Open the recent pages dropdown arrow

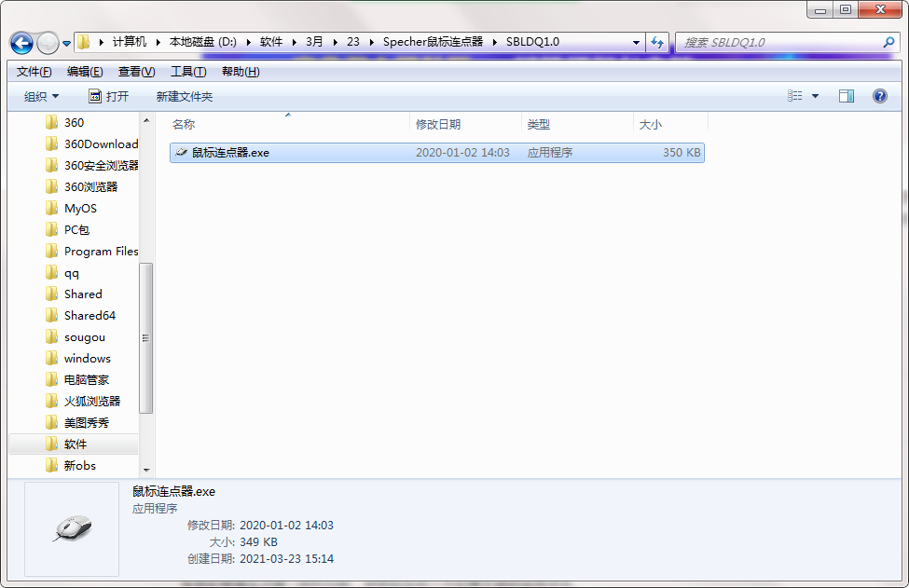(x=67, y=44)
